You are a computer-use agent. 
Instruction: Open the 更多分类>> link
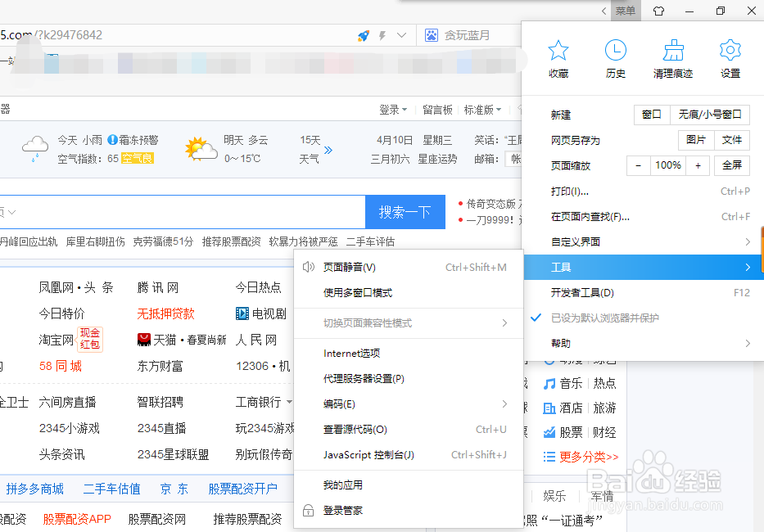click(x=589, y=457)
